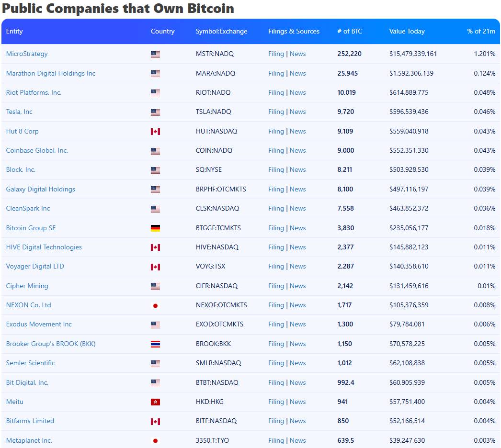Viewport: 501px width, 448px height.
Task: Sort by the # of BTC column header
Action: pos(350,31)
